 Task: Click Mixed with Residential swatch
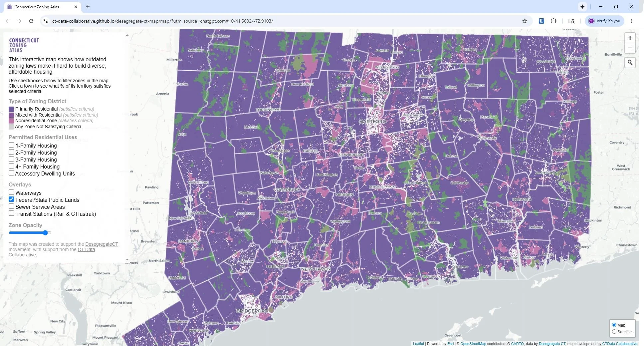(11, 115)
